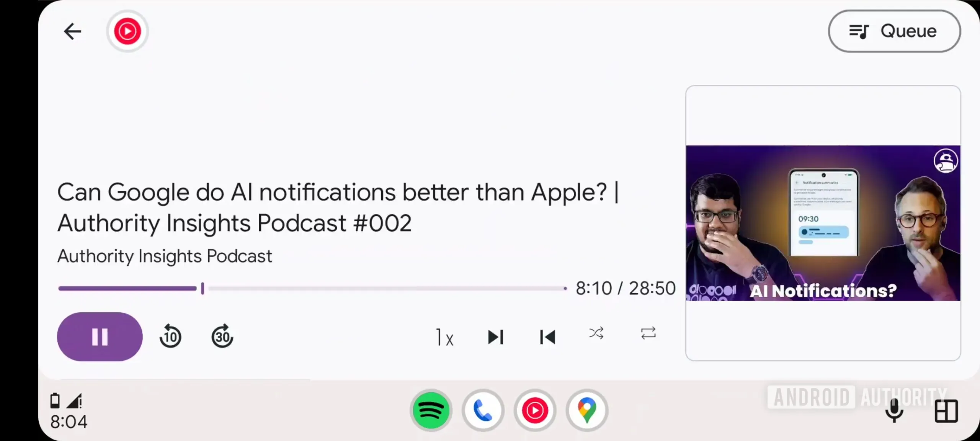Activate the voice assistant microphone
The height and width of the screenshot is (441, 980).
pos(894,410)
